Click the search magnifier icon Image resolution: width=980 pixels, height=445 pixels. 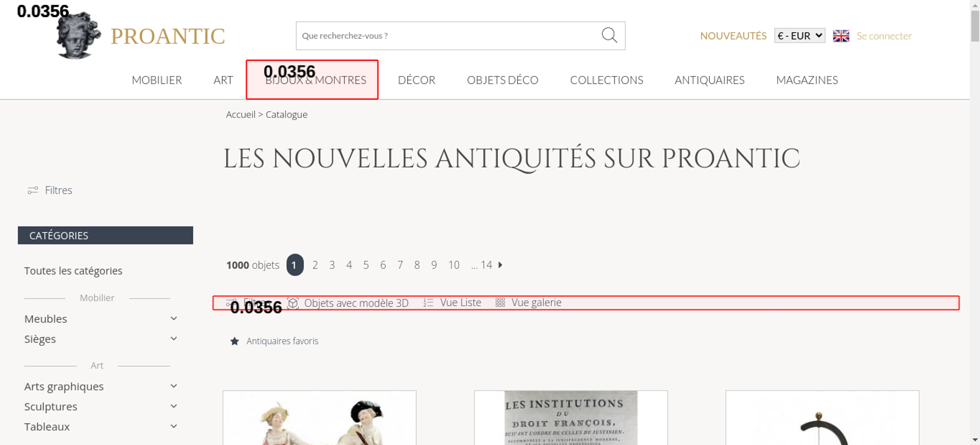(x=609, y=35)
